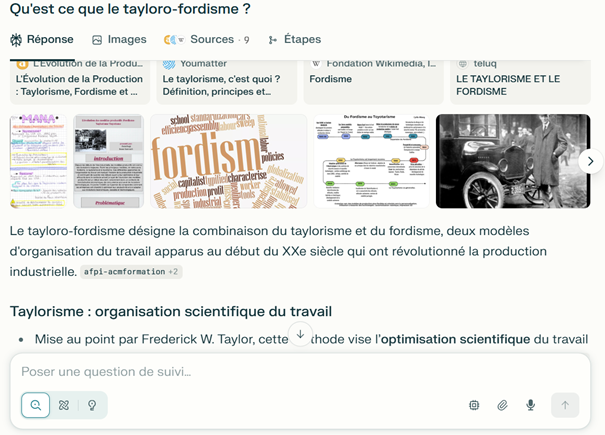This screenshot has height=435, width=605.
Task: Show next images with right chevron
Action: coord(590,161)
